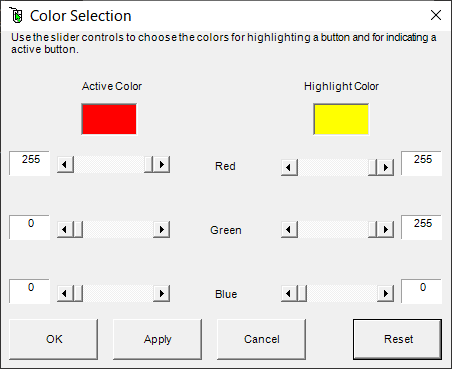Viewport: 452px width, 369px height.
Task: Confirm colors with the OK button
Action: coord(54,339)
